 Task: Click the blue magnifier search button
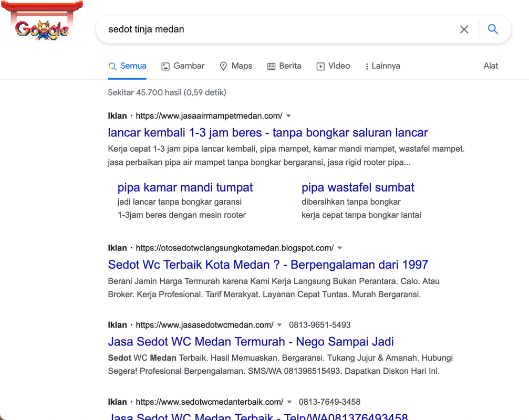[x=493, y=29]
